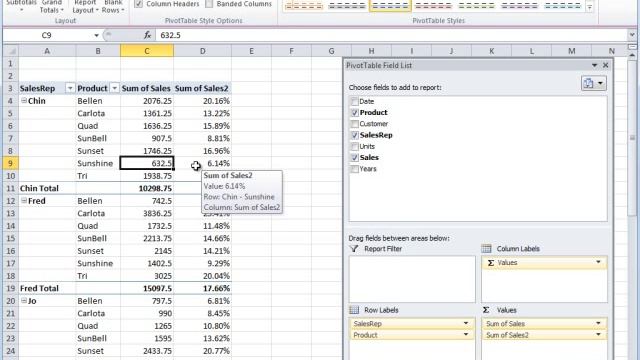
Task: Select the highlighted PivotTable style thumbnail
Action: pyautogui.click(x=390, y=6)
